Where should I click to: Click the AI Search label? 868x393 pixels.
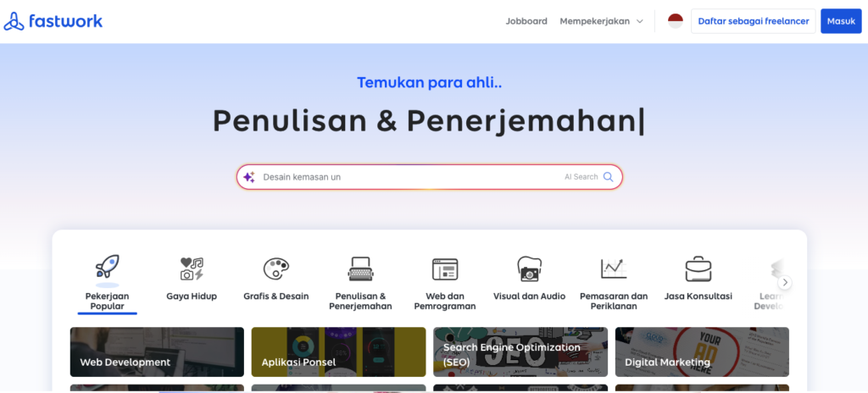pyautogui.click(x=581, y=177)
